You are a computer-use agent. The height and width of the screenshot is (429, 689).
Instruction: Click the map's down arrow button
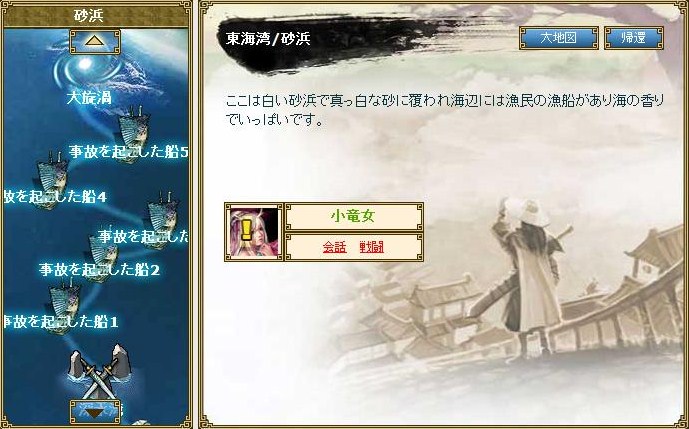click(95, 412)
